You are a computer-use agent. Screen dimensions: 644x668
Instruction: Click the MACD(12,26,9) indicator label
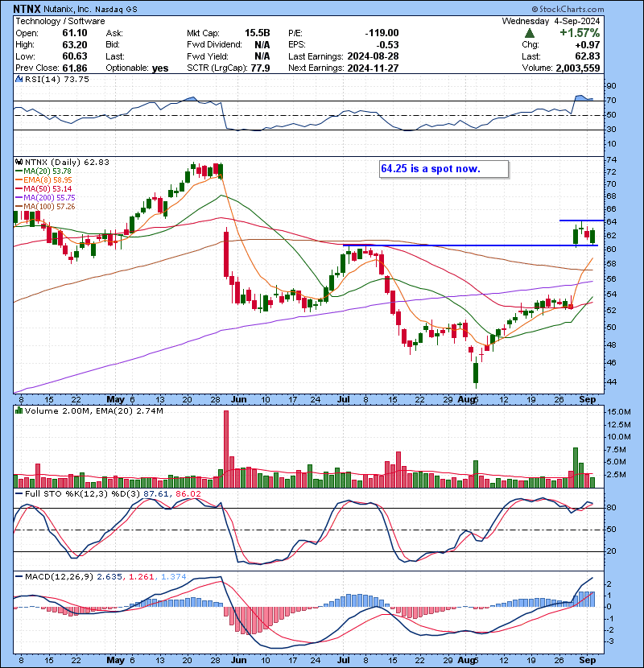coord(59,576)
